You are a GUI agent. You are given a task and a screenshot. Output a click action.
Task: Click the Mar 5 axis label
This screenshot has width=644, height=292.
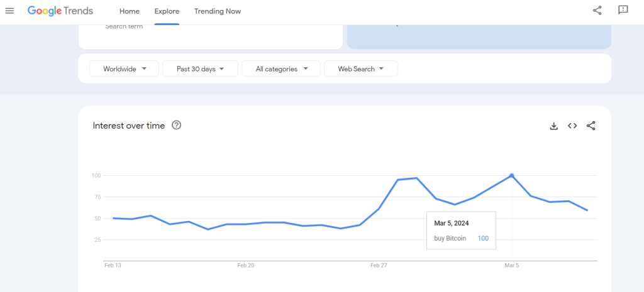point(512,266)
